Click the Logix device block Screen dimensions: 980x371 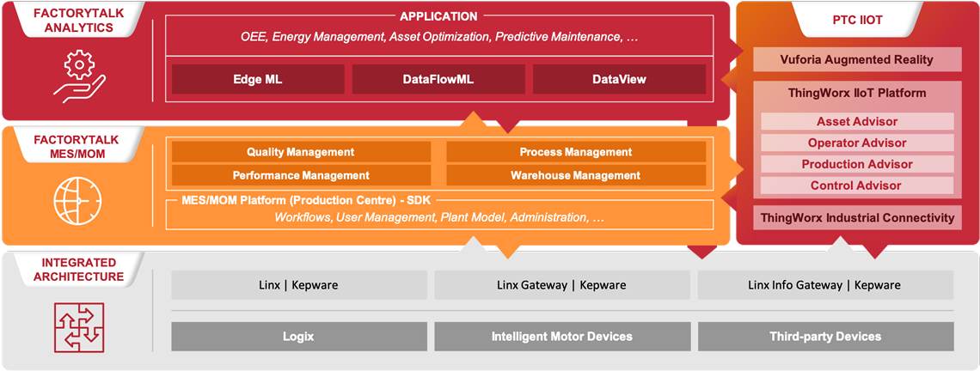click(298, 337)
